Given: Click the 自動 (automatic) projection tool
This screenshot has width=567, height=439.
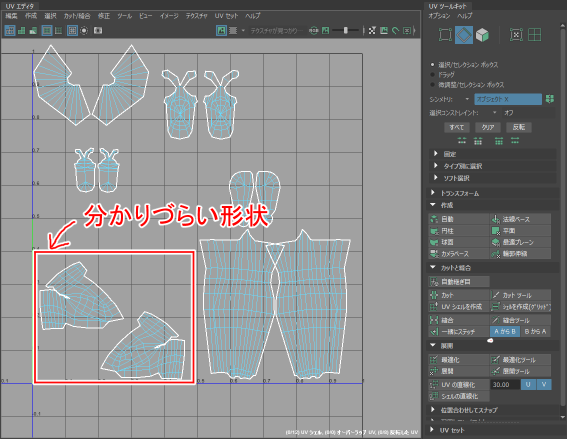Looking at the screenshot, I should tap(458, 219).
